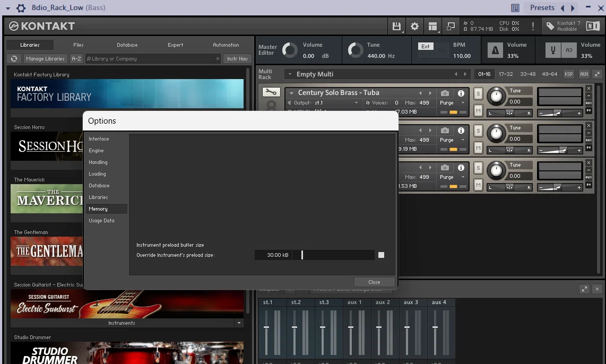Image resolution: width=606 pixels, height=364 pixels.
Task: Remove Tuba instrument with its X icon
Action: [588, 89]
